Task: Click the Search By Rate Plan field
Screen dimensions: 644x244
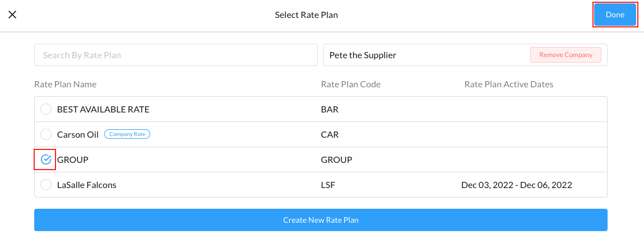Action: click(x=176, y=55)
